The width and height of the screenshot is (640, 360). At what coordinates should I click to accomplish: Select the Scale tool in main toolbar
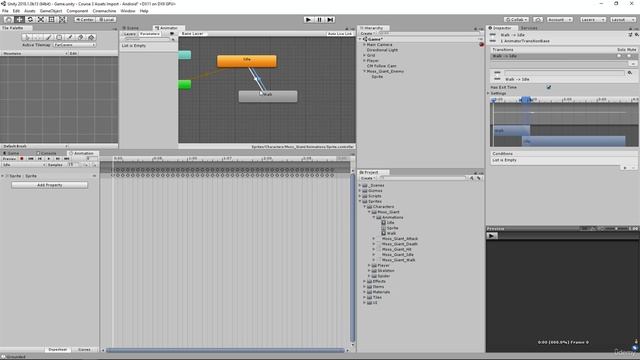coord(41,20)
